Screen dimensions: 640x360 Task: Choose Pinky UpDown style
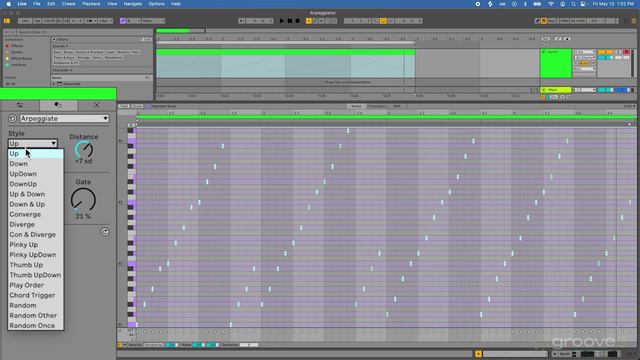36,255
